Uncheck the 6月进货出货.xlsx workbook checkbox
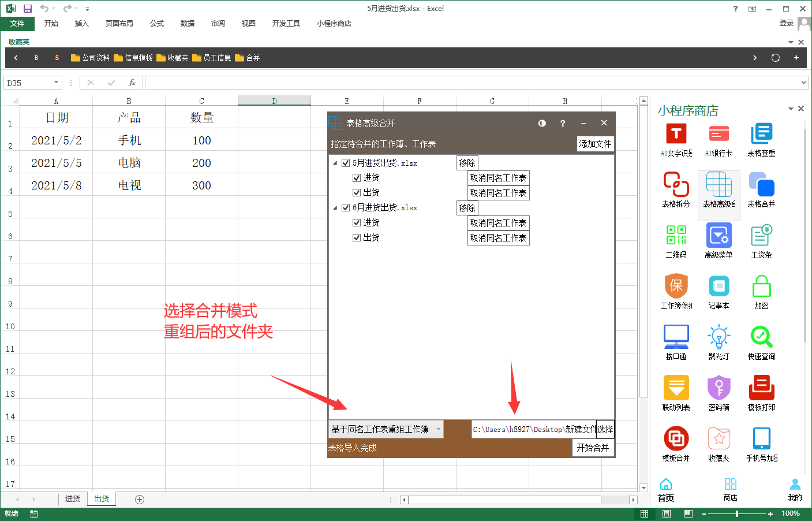The height and width of the screenshot is (521, 812). (x=346, y=208)
